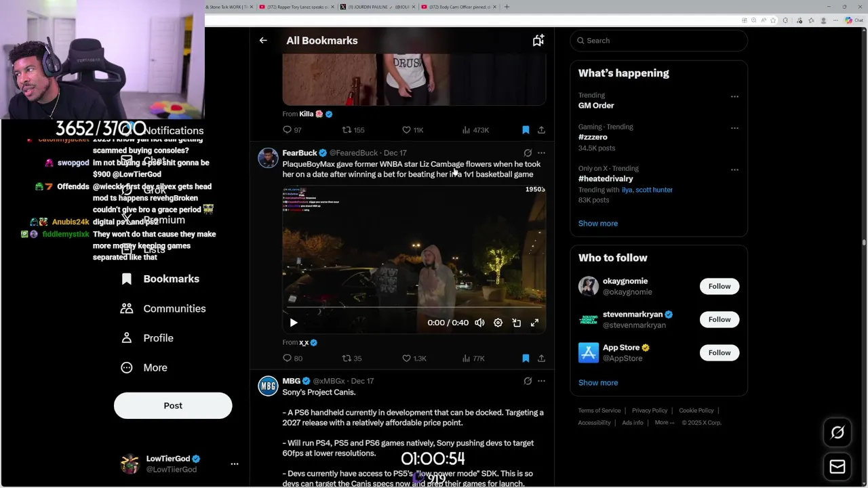Image resolution: width=868 pixels, height=488 pixels.
Task: Share the Killa post
Action: click(541, 129)
